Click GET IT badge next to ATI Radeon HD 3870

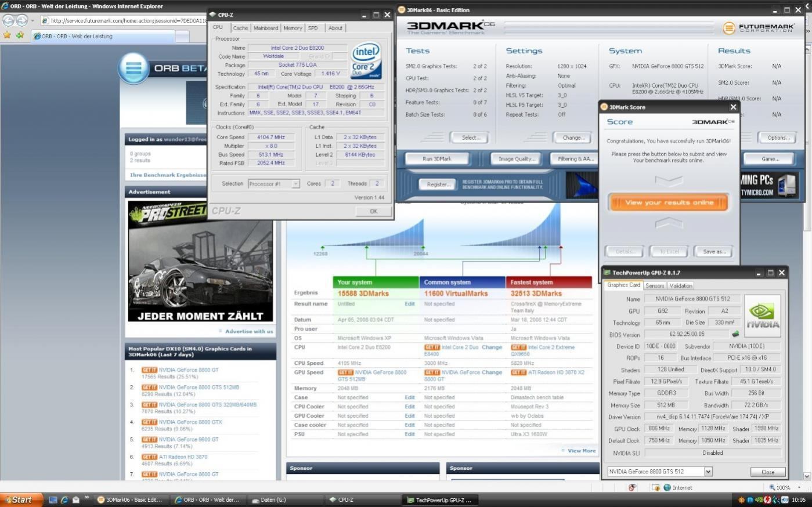pos(149,457)
